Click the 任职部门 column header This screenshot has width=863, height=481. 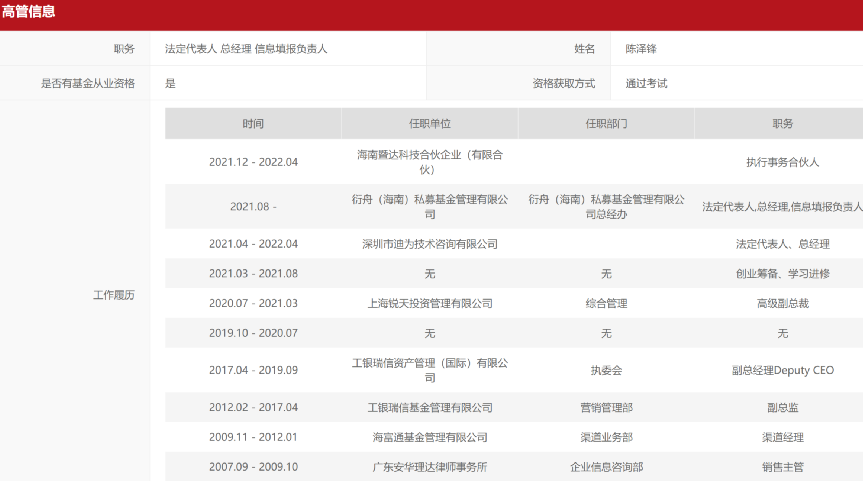(606, 124)
